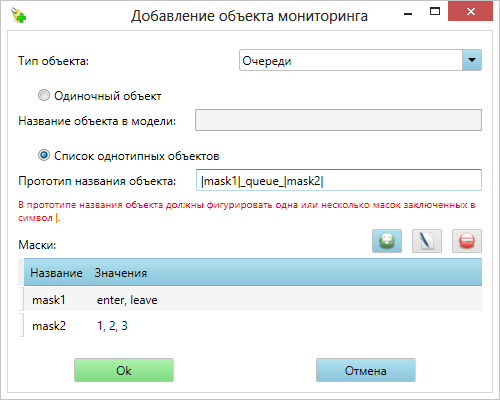Select the mask1 row name cell
The width and height of the screenshot is (500, 400).
49,300
